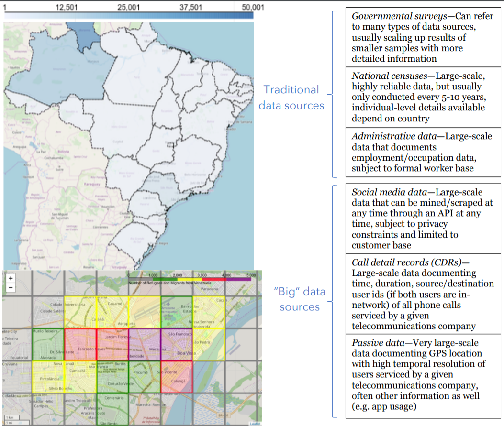The height and width of the screenshot is (426, 504).
Task: Zoom out on the Boa Vista map
Action: point(11,287)
